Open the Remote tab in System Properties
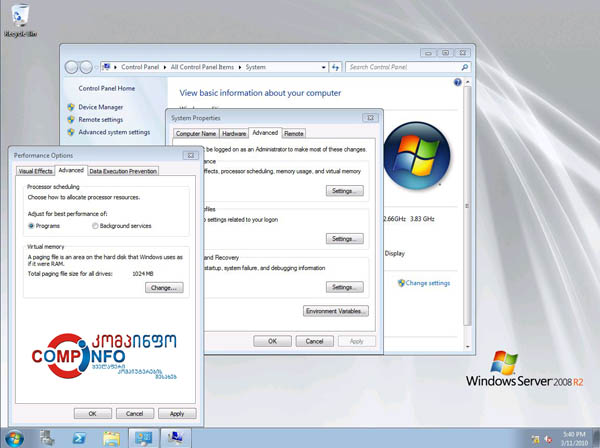Viewport: 600px width, 448px height. point(293,134)
